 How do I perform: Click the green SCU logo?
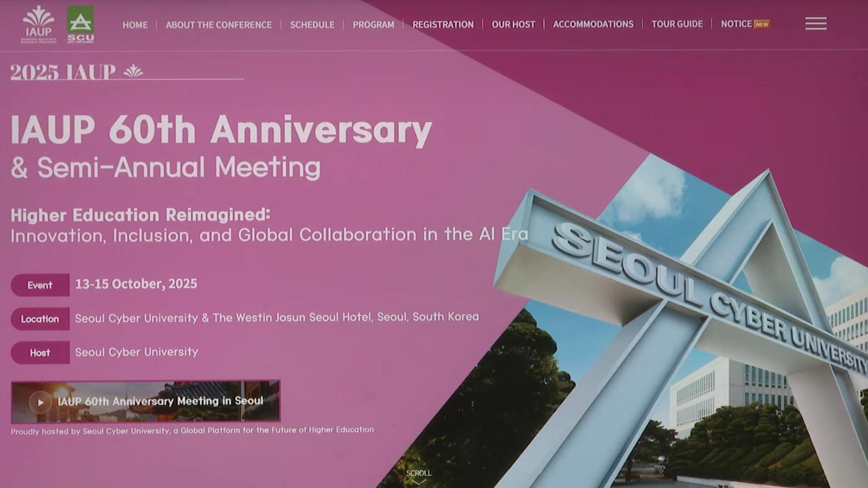(x=80, y=24)
